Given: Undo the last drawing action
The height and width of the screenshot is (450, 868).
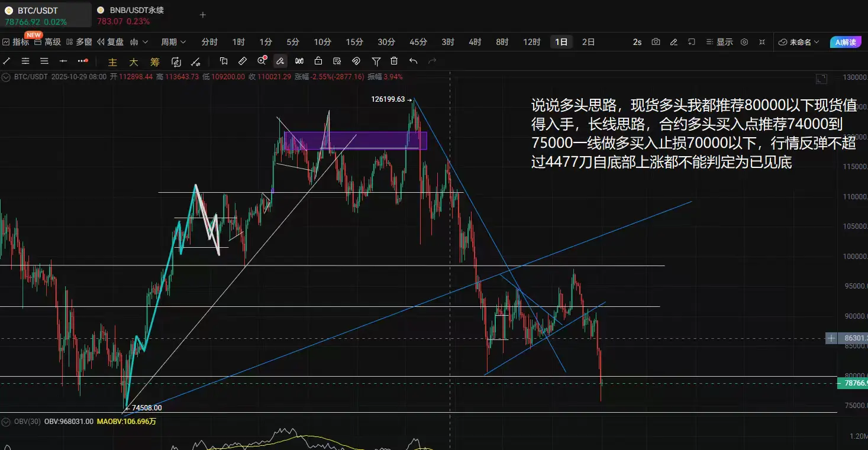Looking at the screenshot, I should tap(413, 61).
